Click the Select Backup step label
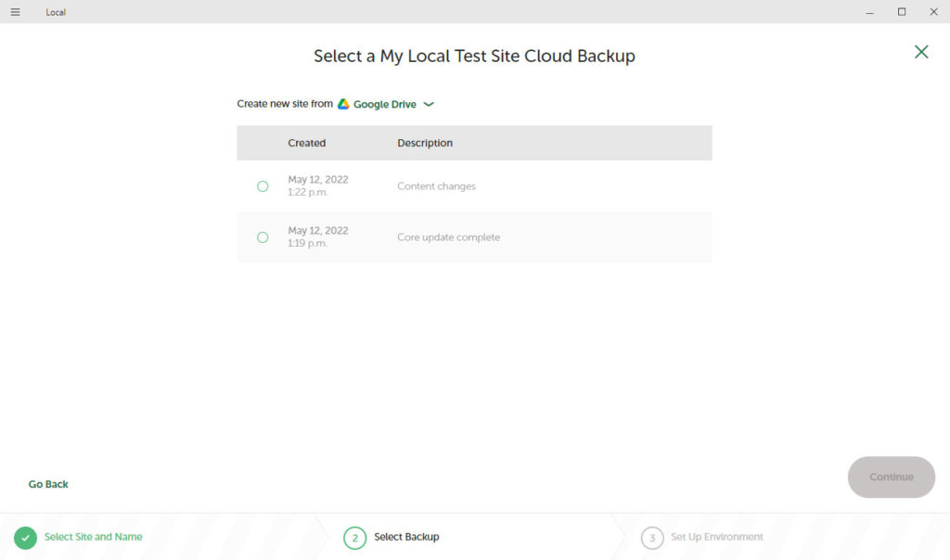Viewport: 950px width, 560px height. pos(406,537)
